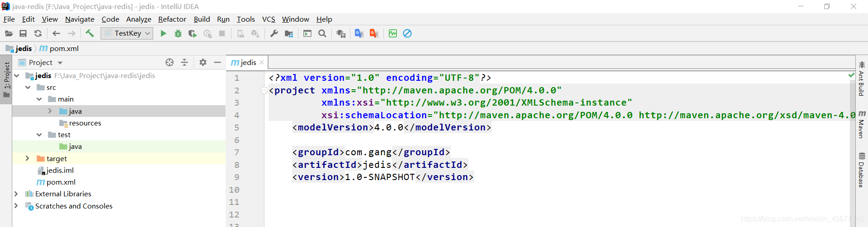Click the artifactId jedis line
The height and width of the screenshot is (227, 868).
pyautogui.click(x=380, y=165)
